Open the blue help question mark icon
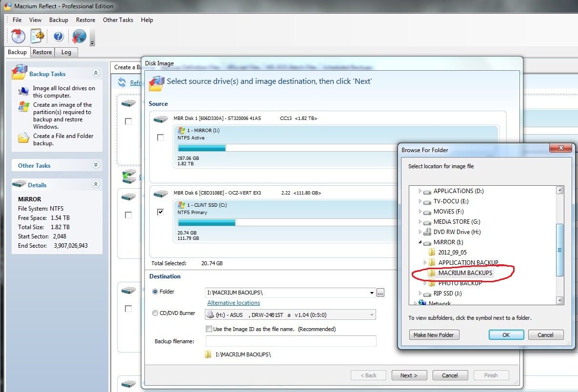Viewport: 578px width, 392px height. pos(59,36)
